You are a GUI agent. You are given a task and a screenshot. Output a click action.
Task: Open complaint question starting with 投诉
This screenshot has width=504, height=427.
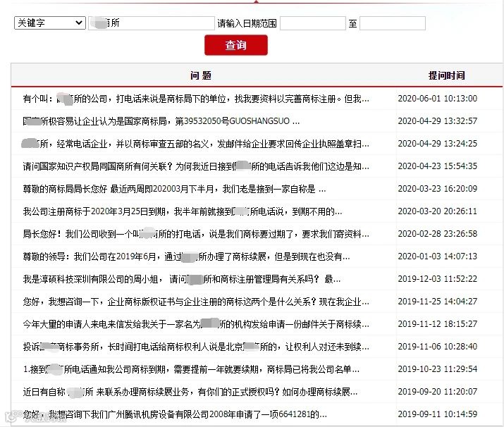[x=196, y=347]
